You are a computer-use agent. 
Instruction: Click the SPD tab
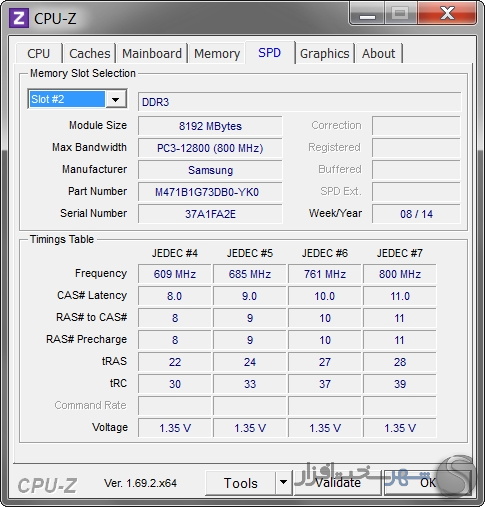point(270,52)
